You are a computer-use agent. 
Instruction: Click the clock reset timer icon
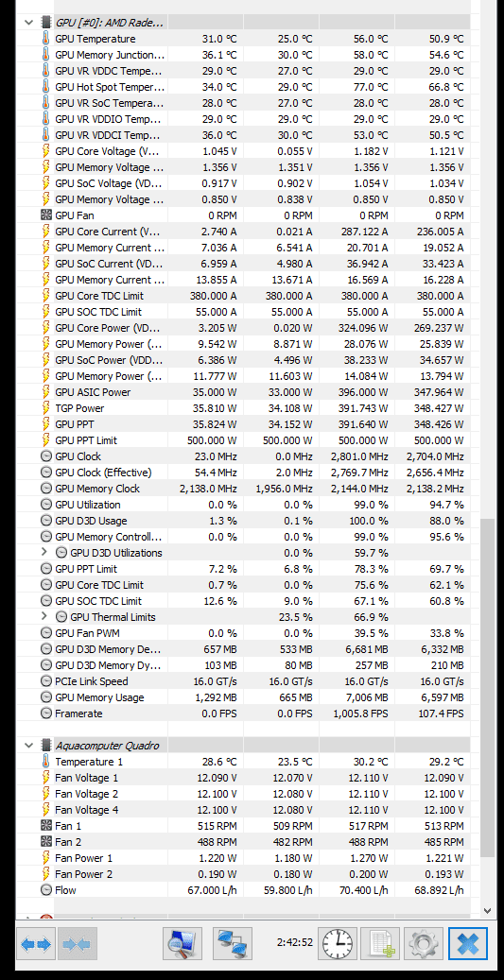click(x=339, y=944)
